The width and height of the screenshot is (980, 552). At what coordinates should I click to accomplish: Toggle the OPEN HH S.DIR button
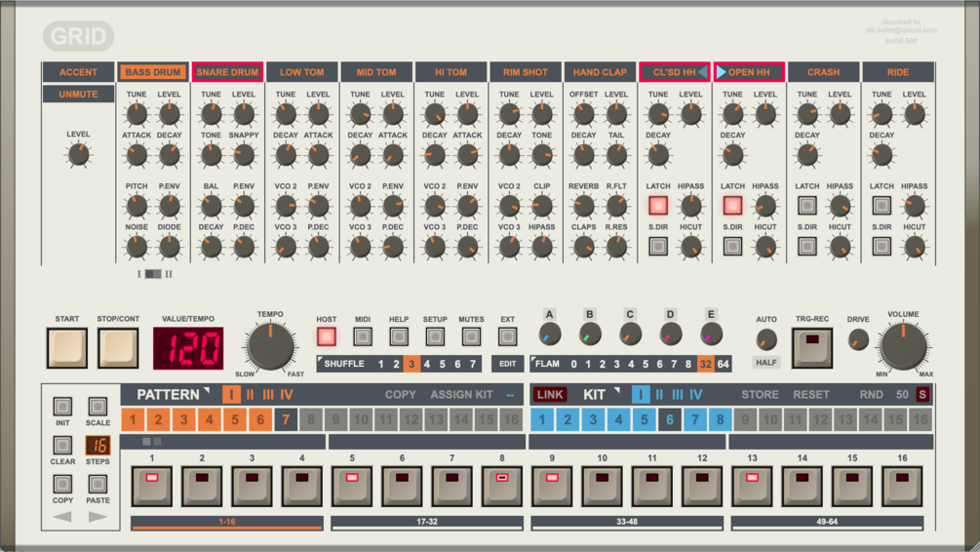pyautogui.click(x=732, y=247)
